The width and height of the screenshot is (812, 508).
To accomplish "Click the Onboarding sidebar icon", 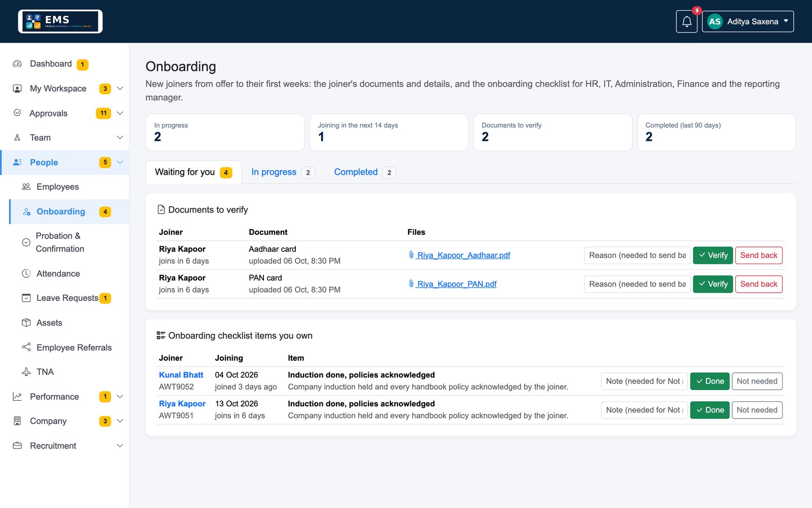I will pos(26,211).
